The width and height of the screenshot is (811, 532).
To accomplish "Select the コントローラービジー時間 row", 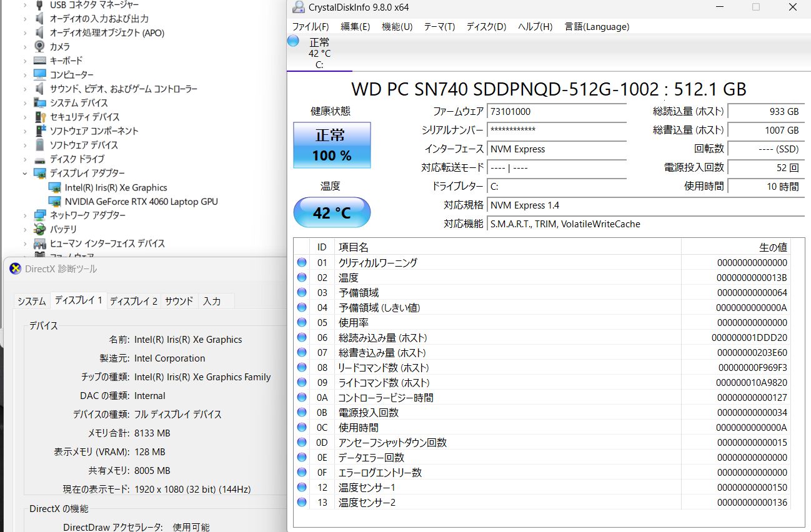I will point(542,398).
